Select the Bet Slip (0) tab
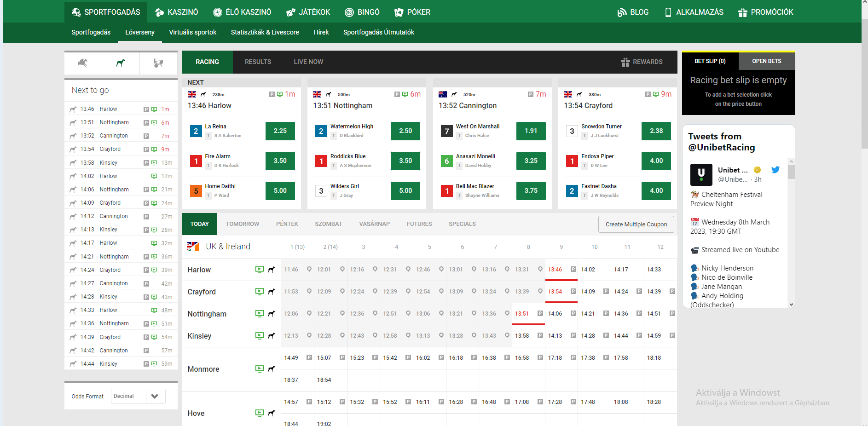 tap(710, 61)
